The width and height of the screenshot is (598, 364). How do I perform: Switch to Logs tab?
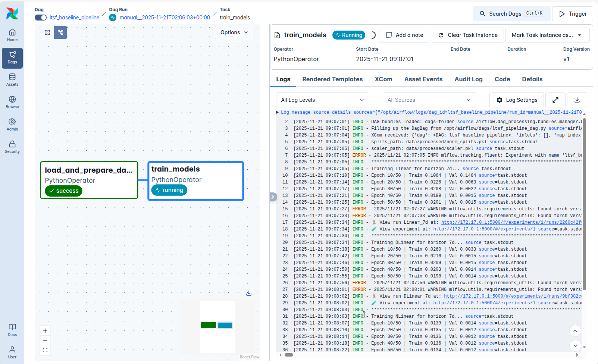(283, 79)
